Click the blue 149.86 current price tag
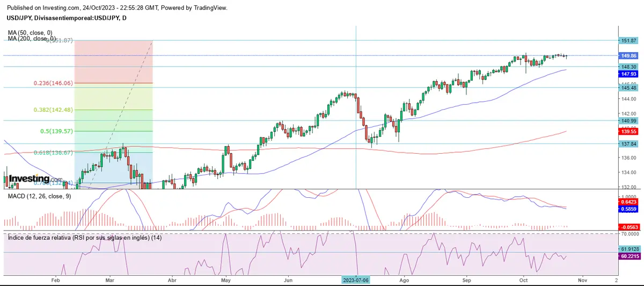The image size is (644, 286). point(628,55)
